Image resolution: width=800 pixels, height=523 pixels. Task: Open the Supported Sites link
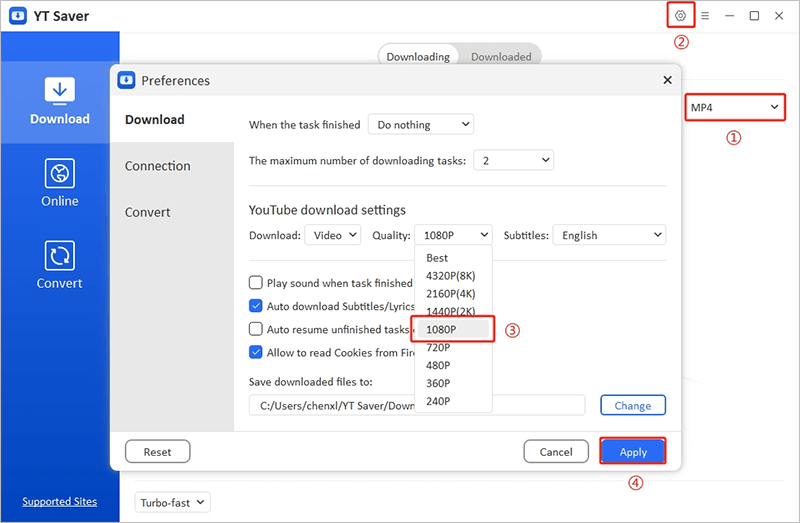coord(59,501)
